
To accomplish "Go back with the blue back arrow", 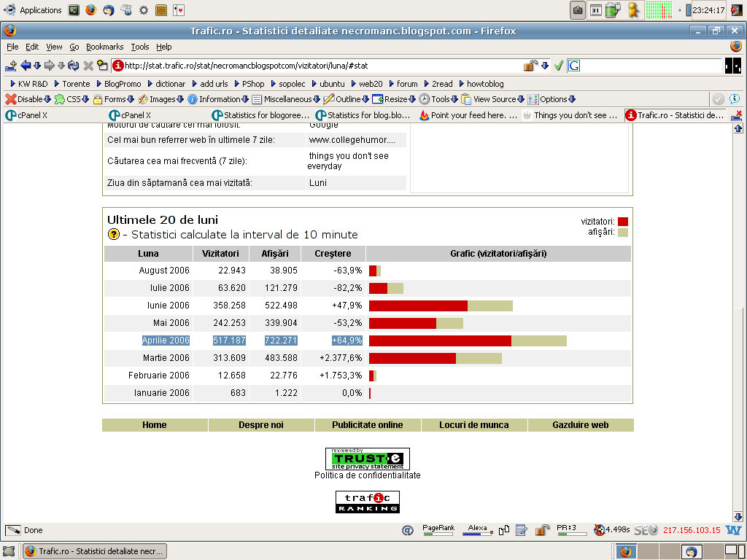I will coord(26,66).
